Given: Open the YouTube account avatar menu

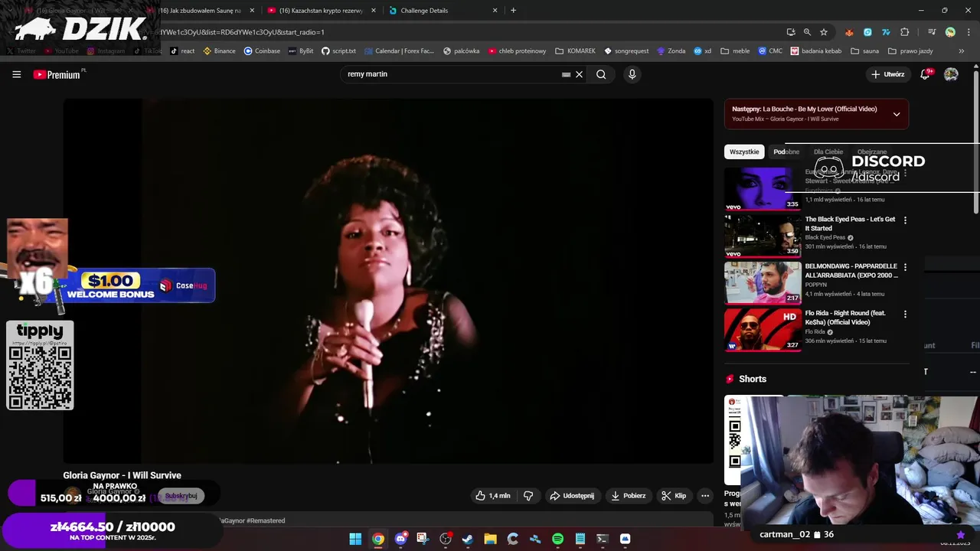Looking at the screenshot, I should pyautogui.click(x=951, y=74).
